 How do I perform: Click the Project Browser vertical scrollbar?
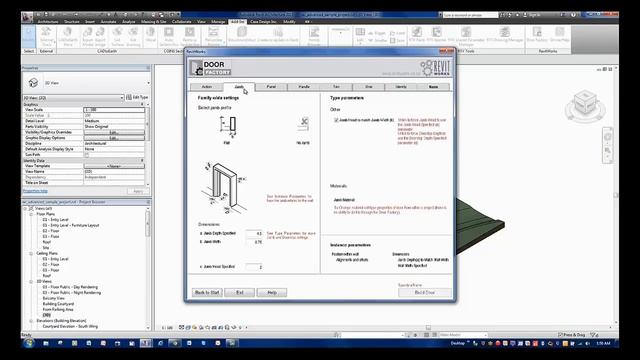pyautogui.click(x=148, y=268)
